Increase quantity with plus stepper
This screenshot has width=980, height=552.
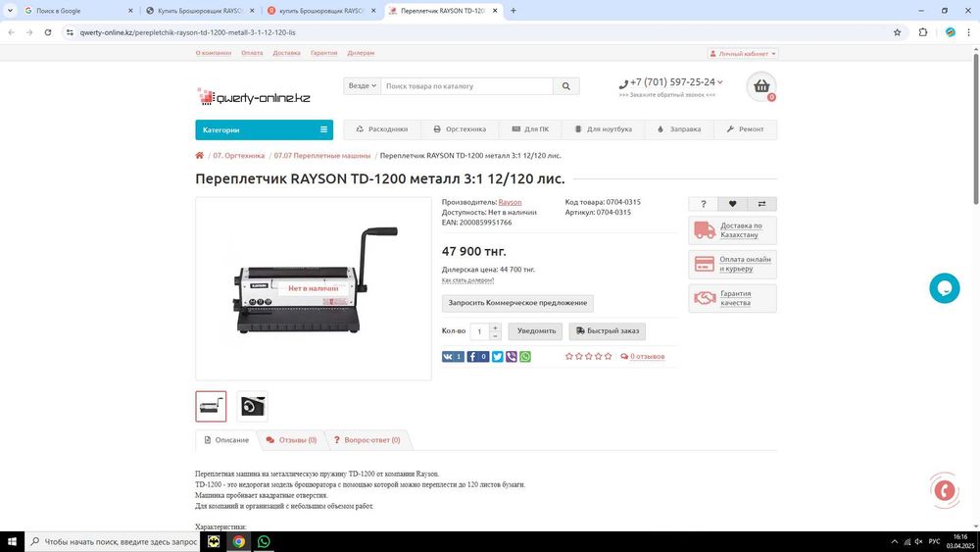tap(495, 326)
